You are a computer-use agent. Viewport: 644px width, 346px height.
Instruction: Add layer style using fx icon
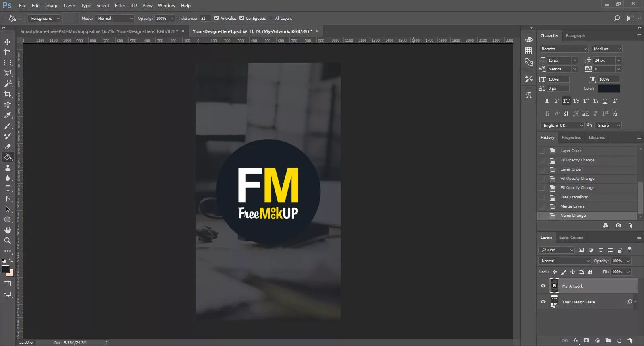click(x=576, y=341)
